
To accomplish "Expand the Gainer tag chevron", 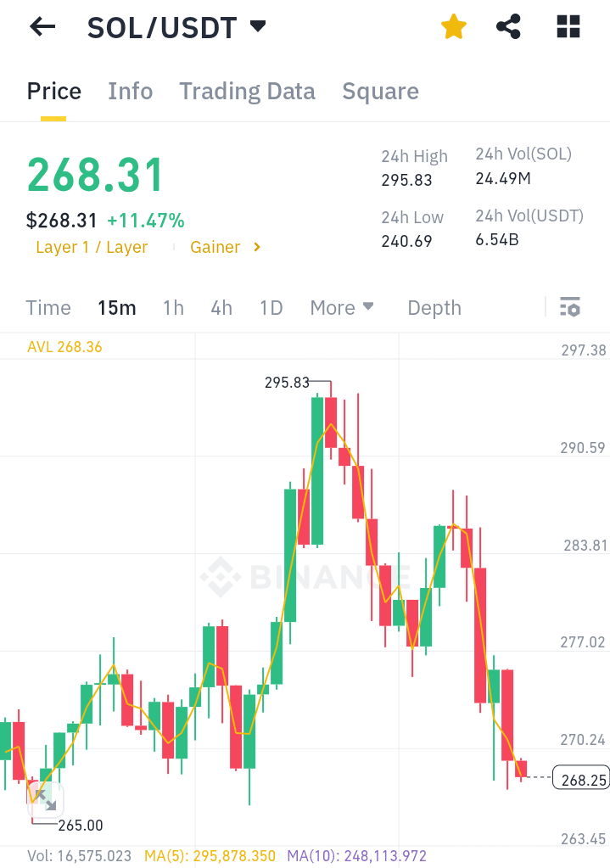I will (x=257, y=248).
